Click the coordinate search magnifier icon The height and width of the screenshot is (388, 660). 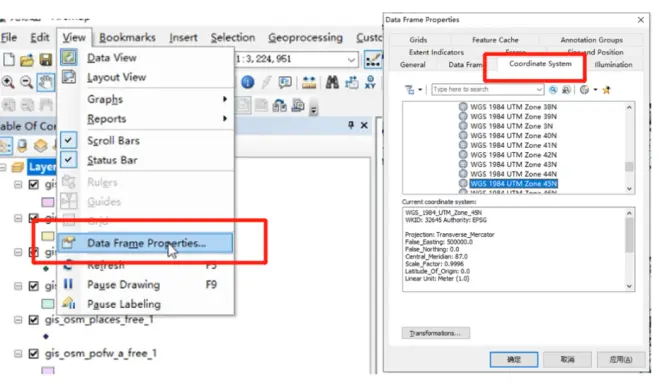[x=553, y=90]
